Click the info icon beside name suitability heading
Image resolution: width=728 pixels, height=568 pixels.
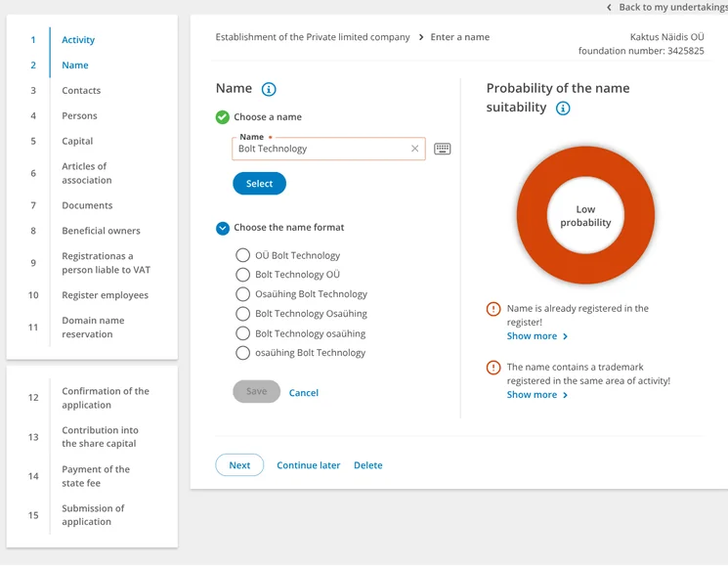click(563, 109)
